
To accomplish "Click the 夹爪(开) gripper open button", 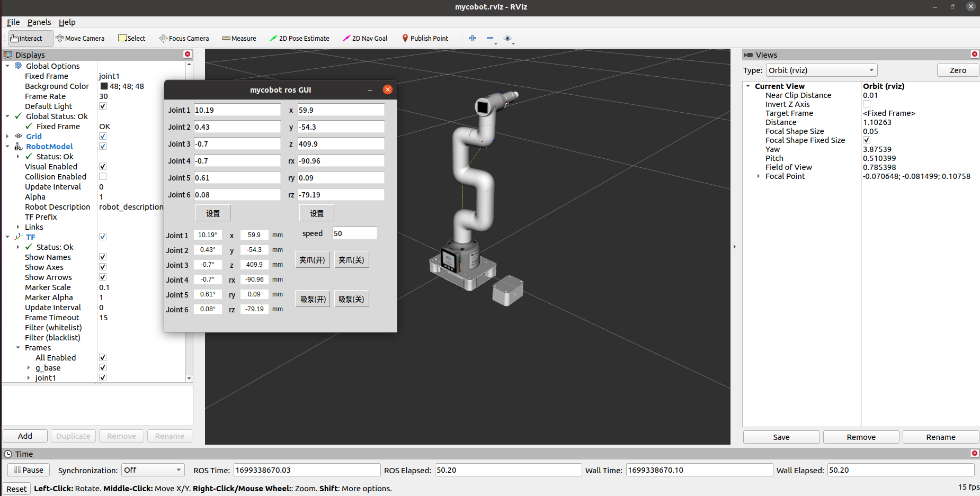I will 312,259.
